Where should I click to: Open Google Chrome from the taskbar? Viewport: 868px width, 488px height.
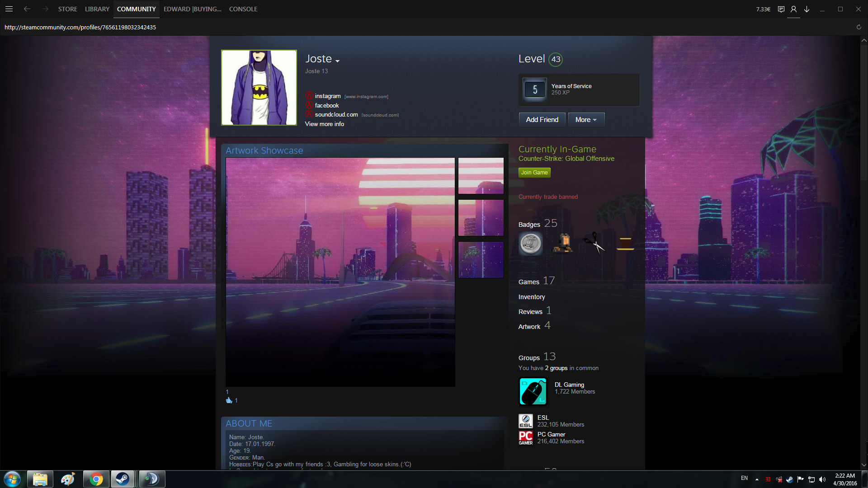pyautogui.click(x=96, y=479)
